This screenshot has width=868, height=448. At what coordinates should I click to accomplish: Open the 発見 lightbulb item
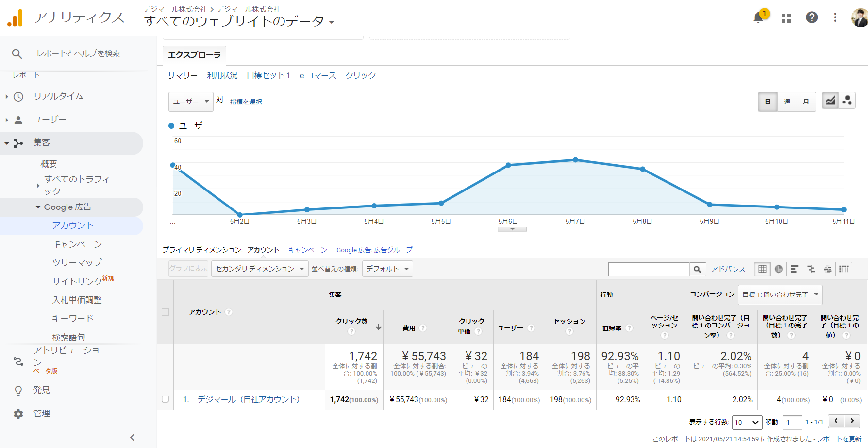click(18, 390)
